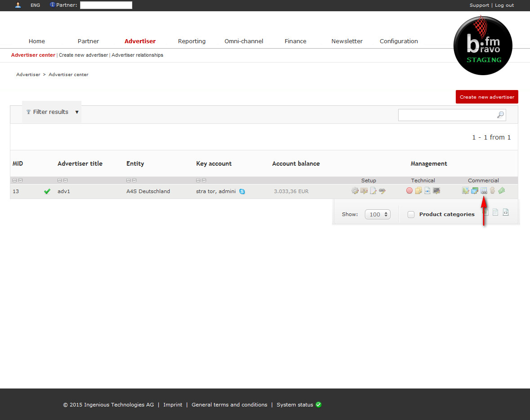Click Advertiser breadcrumb link
Viewport: 530px width, 420px height.
[28, 74]
